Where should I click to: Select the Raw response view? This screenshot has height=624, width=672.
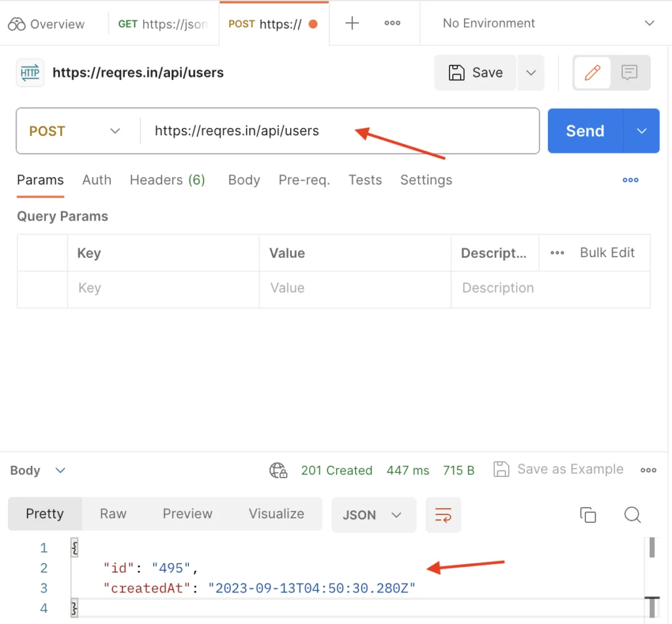click(x=113, y=514)
